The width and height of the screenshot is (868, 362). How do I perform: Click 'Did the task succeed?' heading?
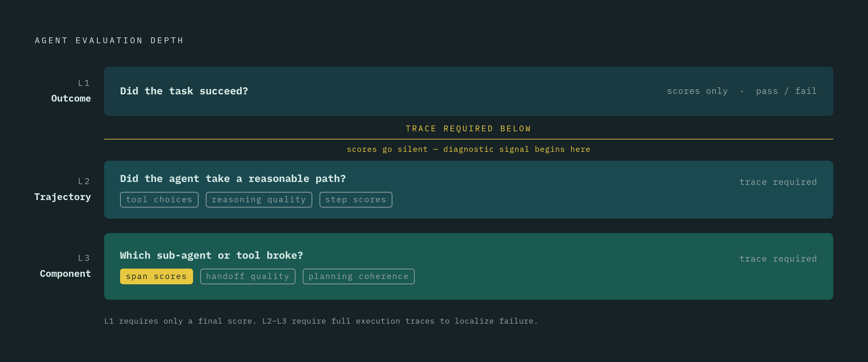184,91
